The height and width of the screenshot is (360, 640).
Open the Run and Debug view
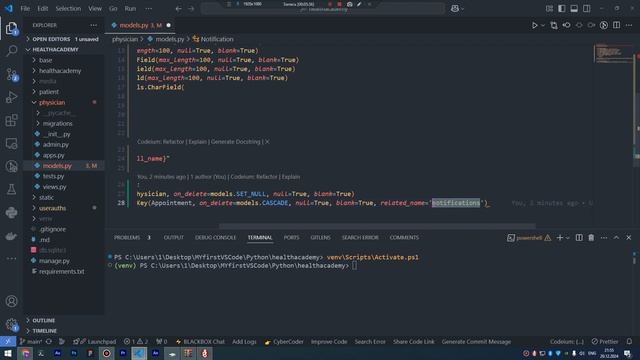coord(11,97)
